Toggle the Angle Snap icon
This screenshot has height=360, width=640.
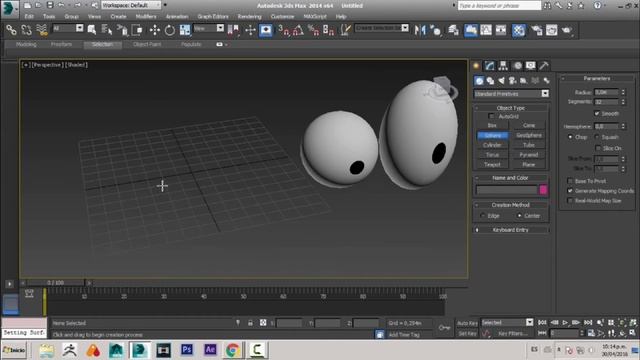(x=298, y=30)
